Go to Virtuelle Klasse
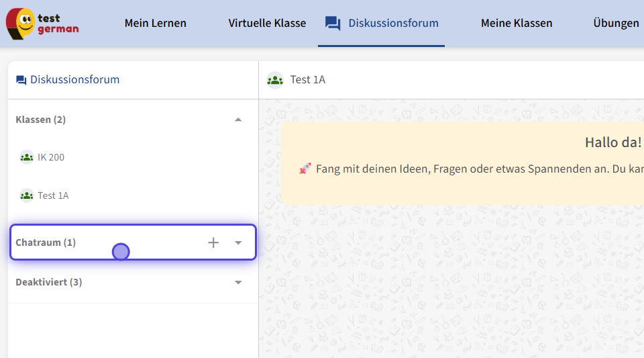The width and height of the screenshot is (644, 358). click(x=267, y=24)
